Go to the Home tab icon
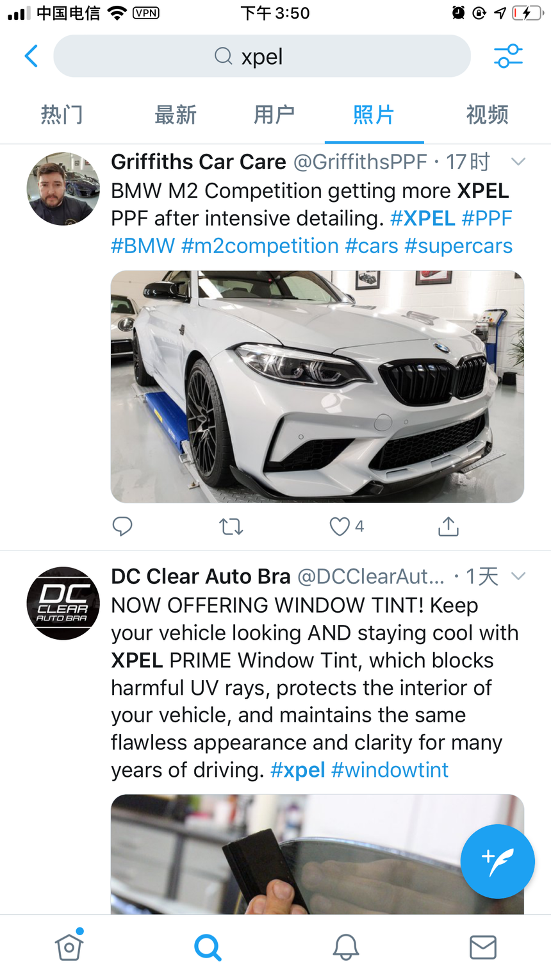Viewport: 551px width, 980px height. (69, 946)
